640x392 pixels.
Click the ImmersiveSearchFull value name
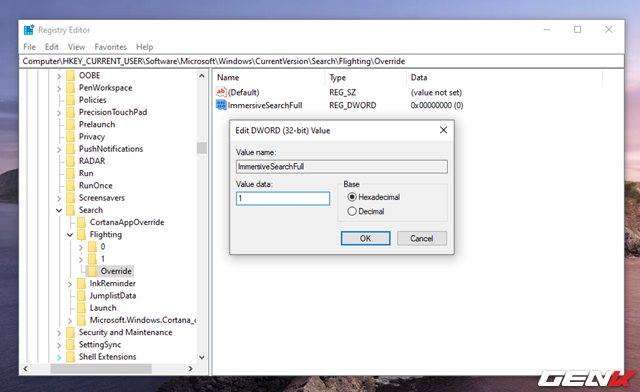coord(265,105)
